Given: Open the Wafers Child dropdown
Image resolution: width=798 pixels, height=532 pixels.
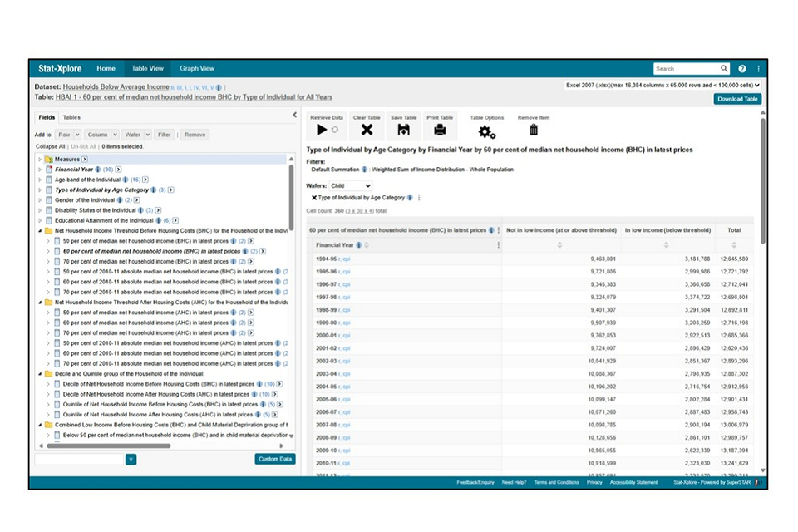Looking at the screenshot, I should (351, 186).
